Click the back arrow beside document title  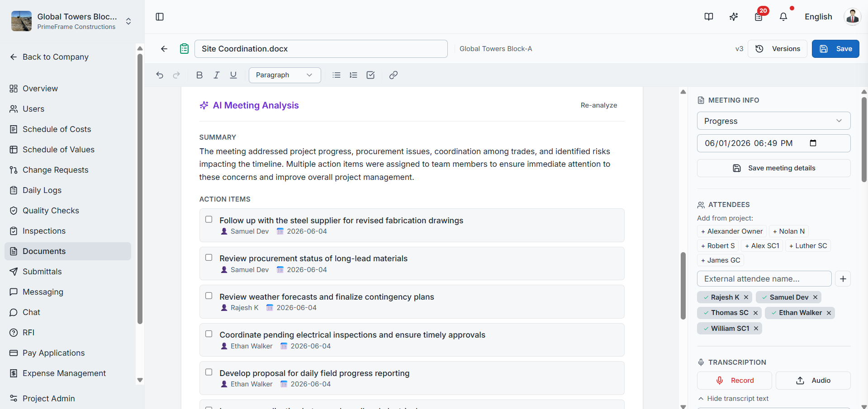164,49
